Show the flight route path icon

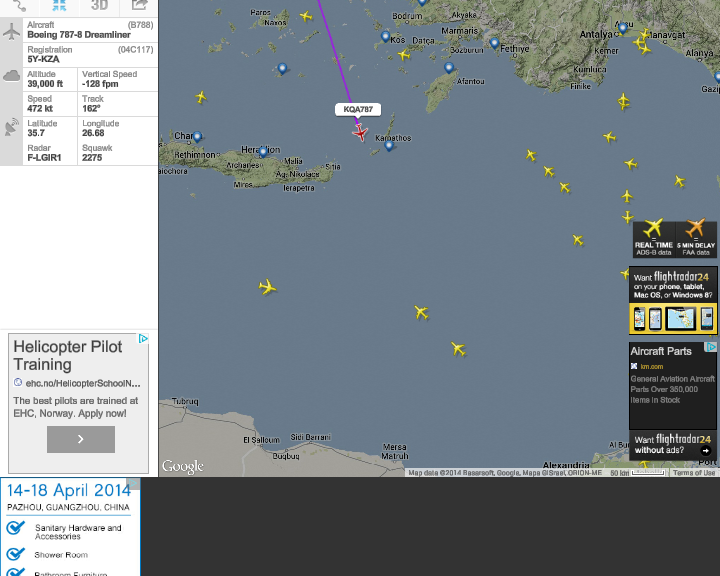coord(19,5)
